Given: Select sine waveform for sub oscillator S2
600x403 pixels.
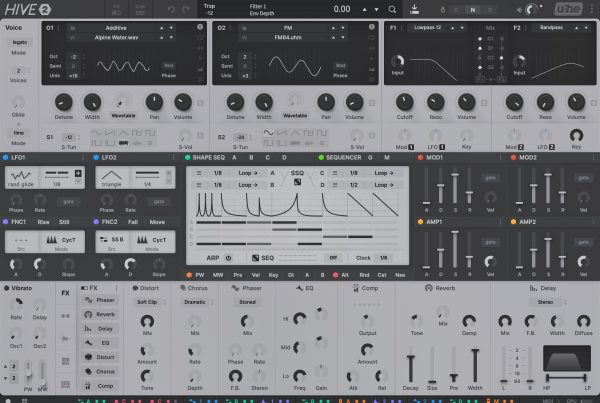Looking at the screenshot, I should 269,133.
